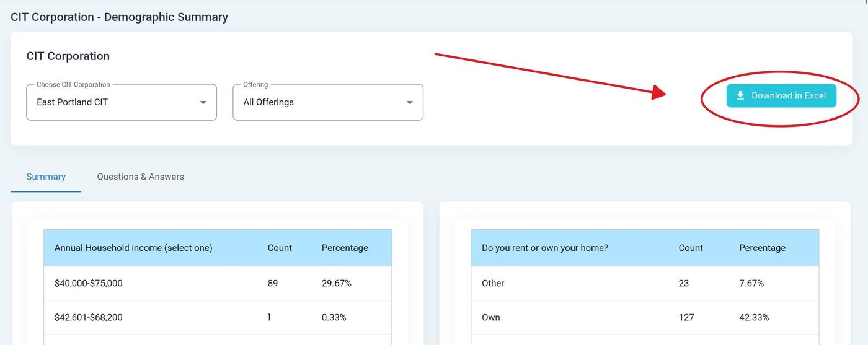The image size is (868, 345).
Task: Click Percentage header in rent/own table
Action: point(762,248)
